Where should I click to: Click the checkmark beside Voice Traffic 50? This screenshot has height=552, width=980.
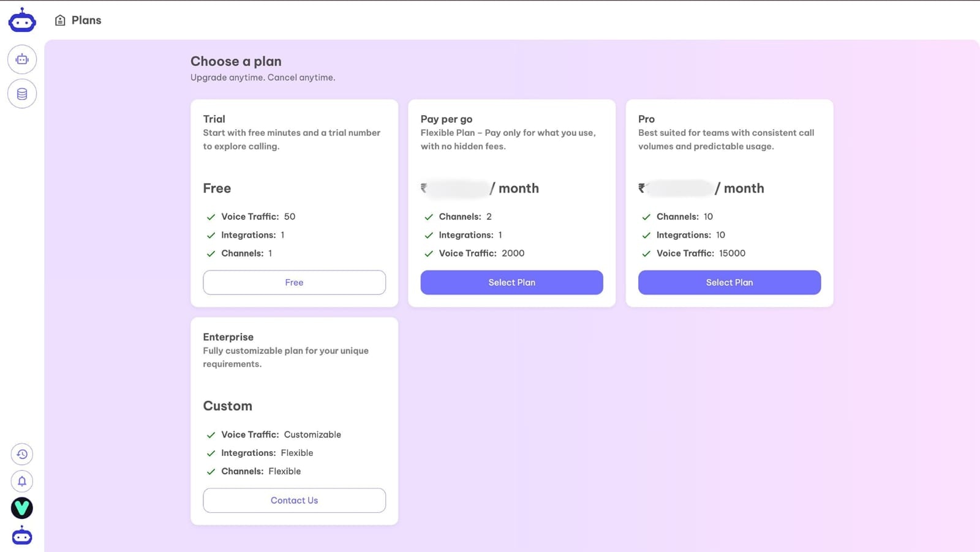click(x=211, y=217)
